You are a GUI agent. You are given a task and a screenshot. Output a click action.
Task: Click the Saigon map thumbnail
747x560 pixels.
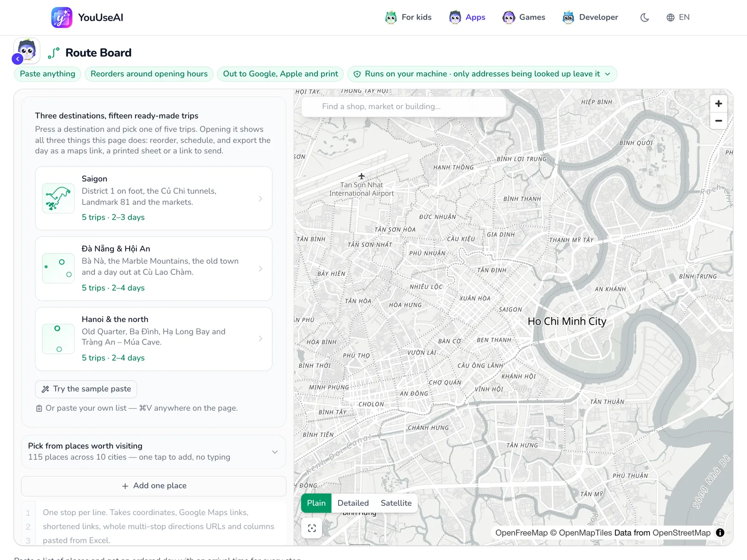[x=58, y=198]
